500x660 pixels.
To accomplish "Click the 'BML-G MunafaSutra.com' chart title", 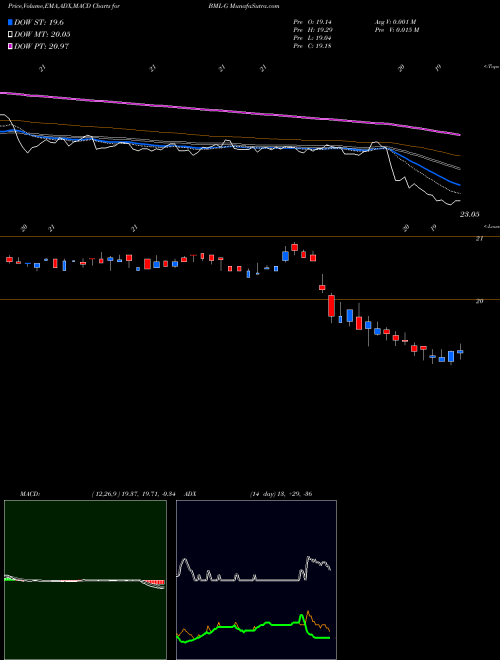I will (x=244, y=6).
